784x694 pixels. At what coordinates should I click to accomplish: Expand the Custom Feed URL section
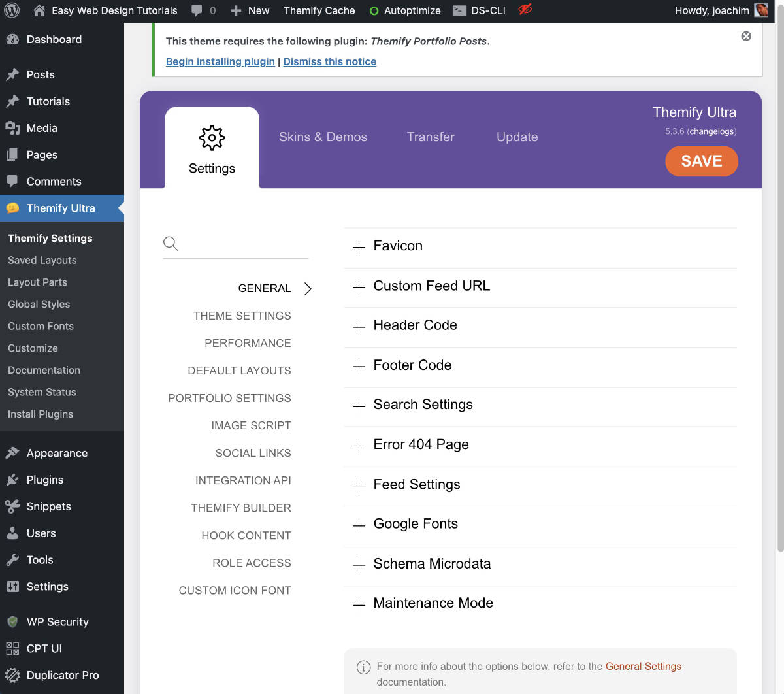point(540,287)
